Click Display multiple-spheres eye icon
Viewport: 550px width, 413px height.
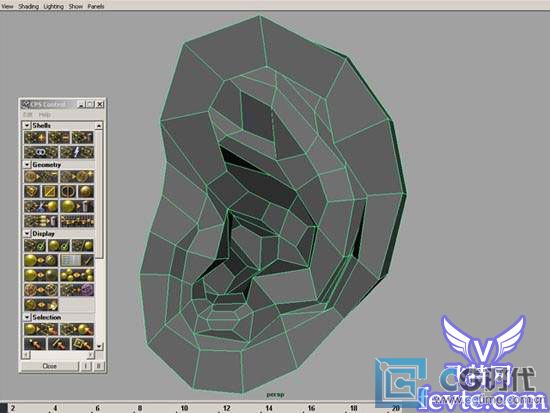77,275
